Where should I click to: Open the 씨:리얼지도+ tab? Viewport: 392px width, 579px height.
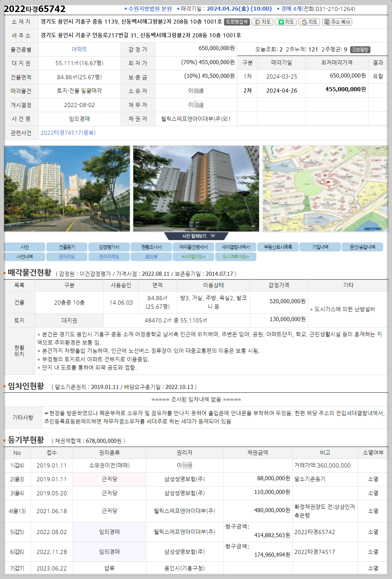(x=193, y=257)
